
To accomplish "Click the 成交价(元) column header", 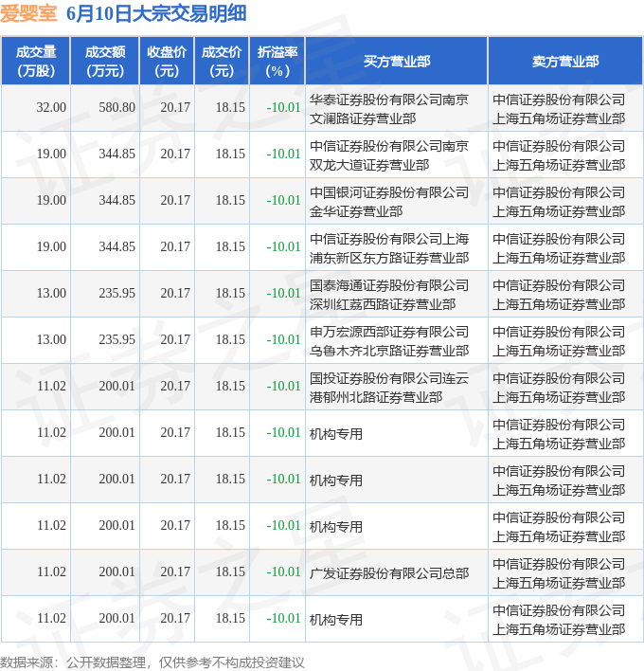I will pyautogui.click(x=222, y=62).
